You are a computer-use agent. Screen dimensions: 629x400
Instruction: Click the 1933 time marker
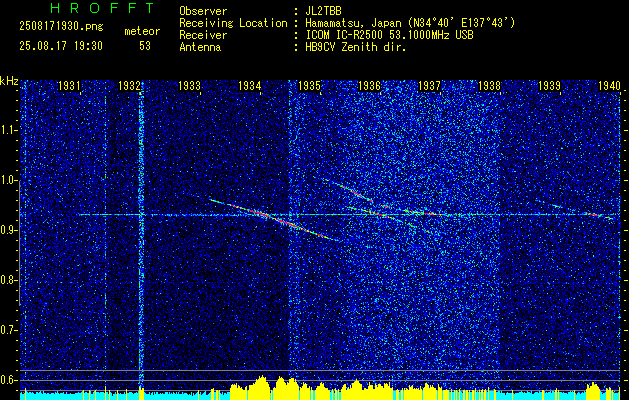(189, 85)
